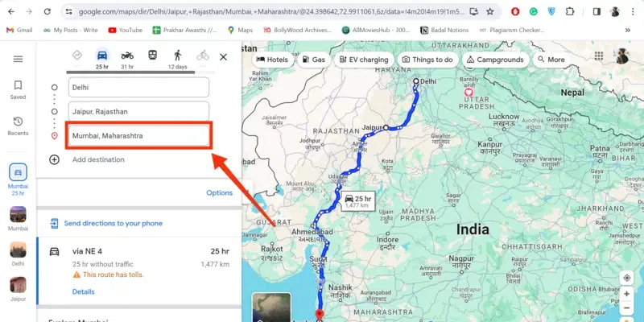Open Maps bookmark
Image resolution: width=644 pixels, height=322 pixels.
pyautogui.click(x=240, y=30)
